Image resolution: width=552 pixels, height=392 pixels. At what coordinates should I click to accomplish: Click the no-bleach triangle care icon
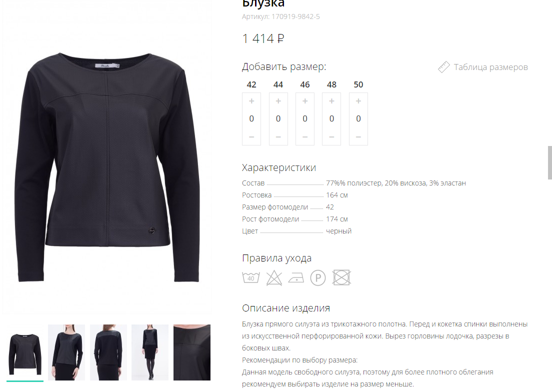274,278
